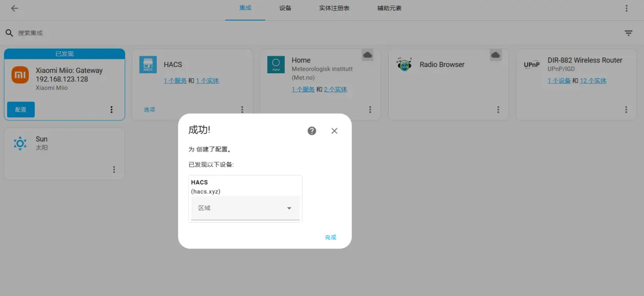
Task: Open Xiaomi Miio card three-dot menu
Action: click(111, 110)
